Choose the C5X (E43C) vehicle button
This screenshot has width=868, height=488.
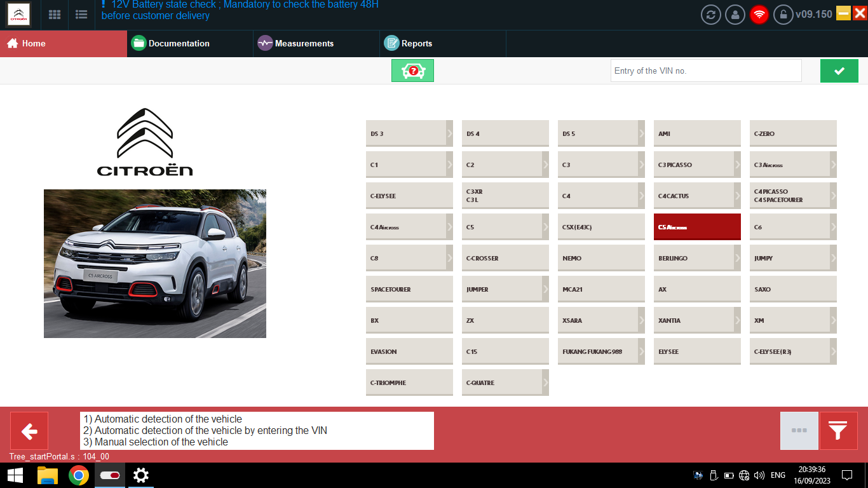(x=601, y=227)
